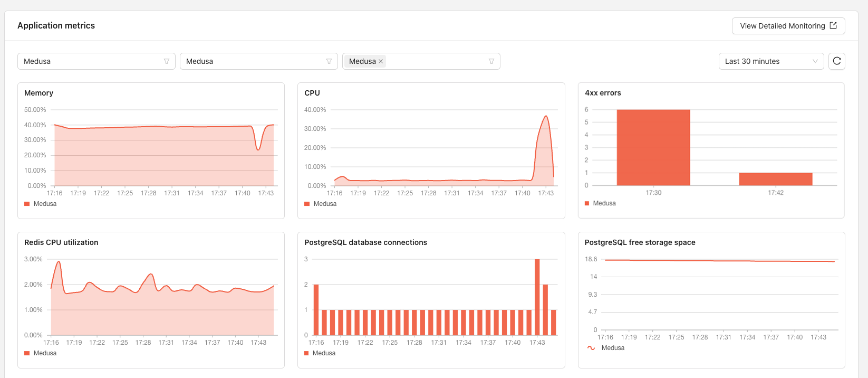Open the second Medusa filter dropdown
Screen dimensions: 868x378
[x=259, y=61]
